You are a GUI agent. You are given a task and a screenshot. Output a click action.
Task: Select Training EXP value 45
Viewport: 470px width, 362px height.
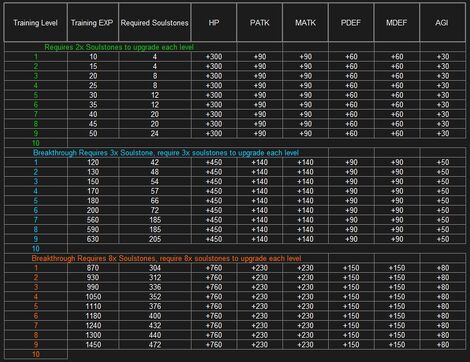(x=93, y=124)
